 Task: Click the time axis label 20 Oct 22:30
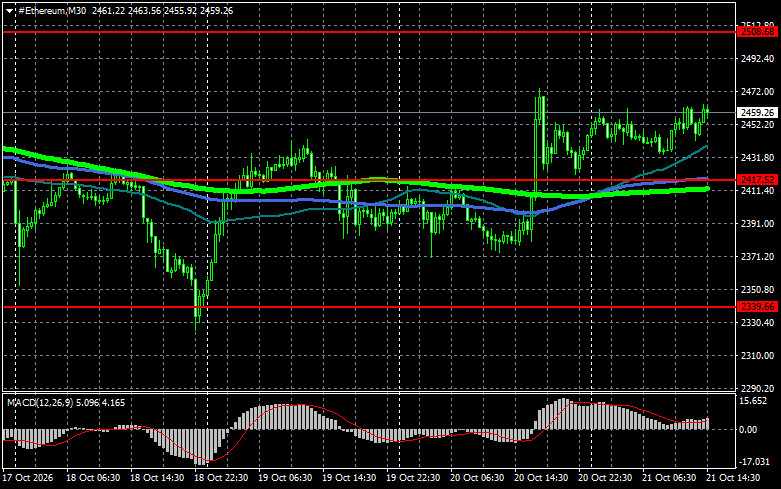pyautogui.click(x=605, y=478)
